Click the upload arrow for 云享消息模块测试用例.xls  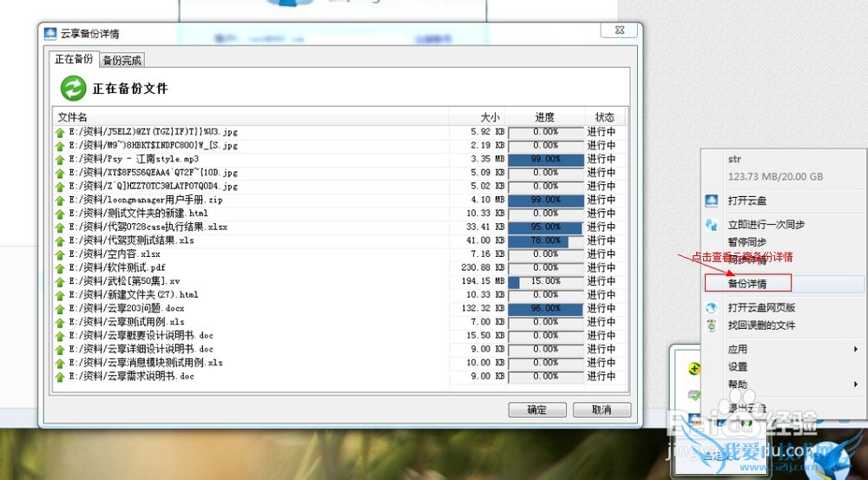pyautogui.click(x=60, y=363)
